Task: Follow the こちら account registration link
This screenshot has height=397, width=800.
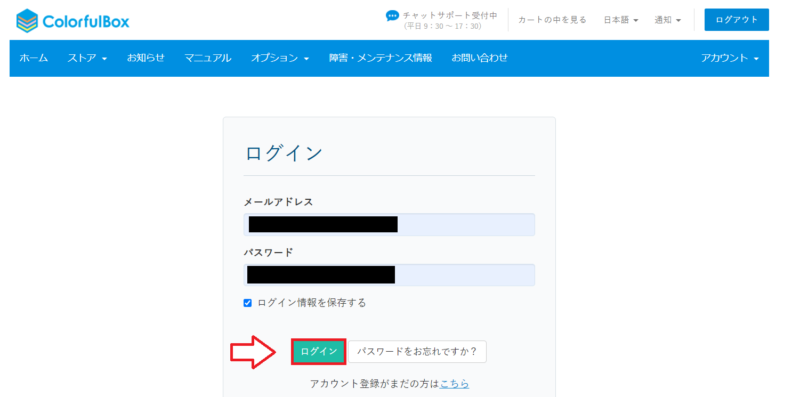Action: point(454,384)
